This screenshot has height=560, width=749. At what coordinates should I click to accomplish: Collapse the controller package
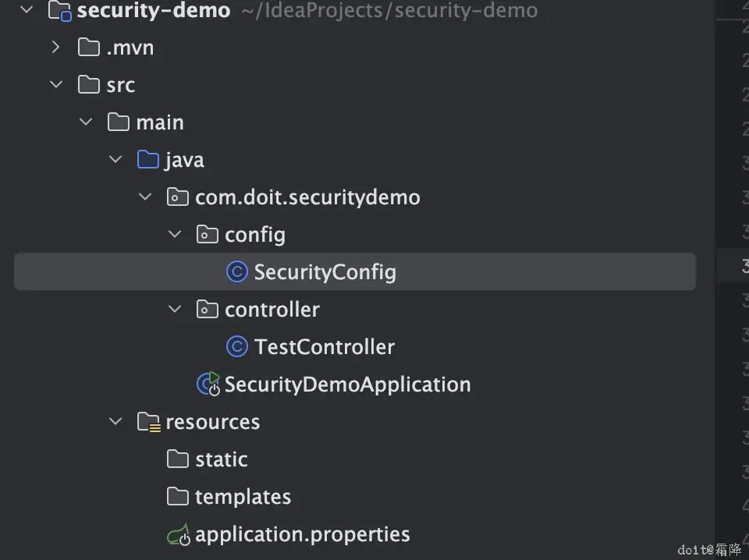tap(175, 310)
